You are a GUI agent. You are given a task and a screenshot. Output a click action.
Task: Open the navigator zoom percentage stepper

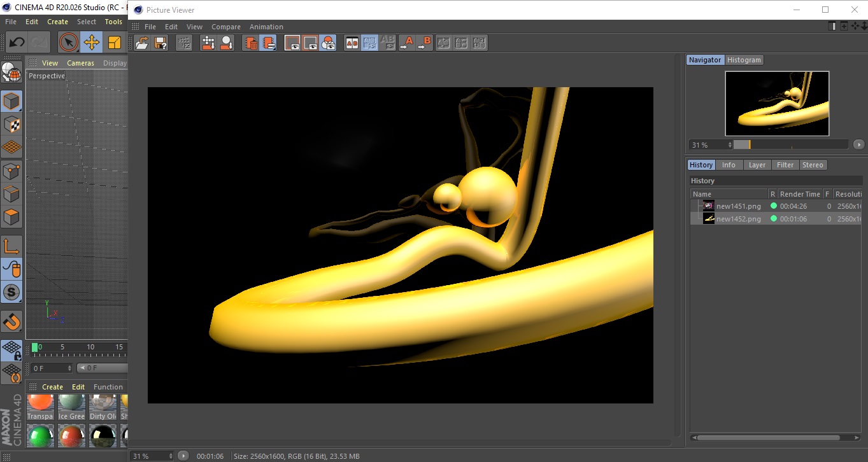730,145
